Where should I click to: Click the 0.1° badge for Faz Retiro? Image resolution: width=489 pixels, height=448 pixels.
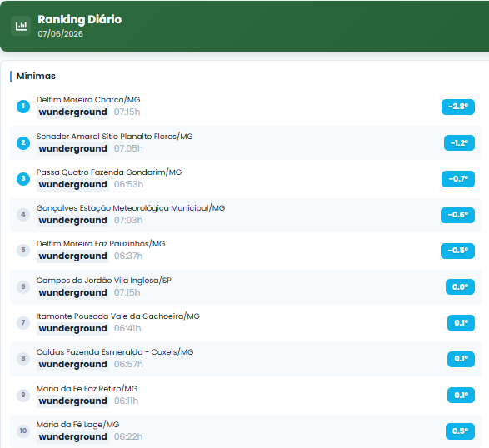point(461,395)
